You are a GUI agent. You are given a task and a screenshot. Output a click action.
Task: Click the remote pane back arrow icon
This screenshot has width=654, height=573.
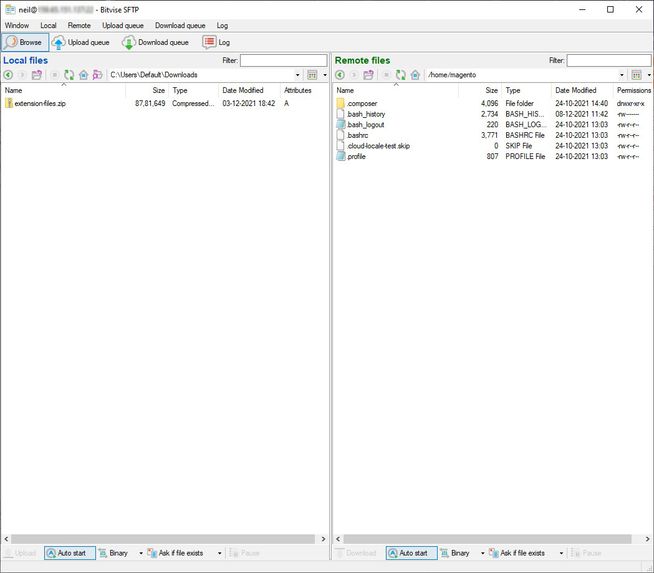[x=340, y=75]
